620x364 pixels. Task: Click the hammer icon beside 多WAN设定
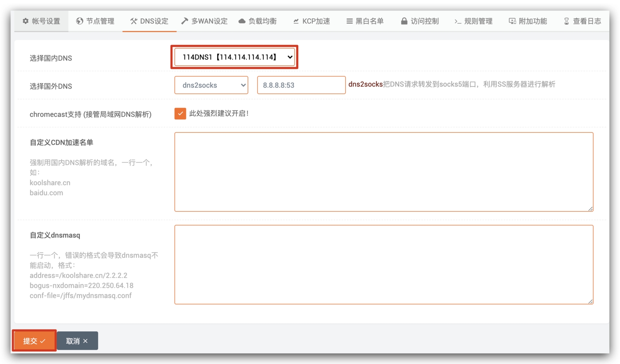pyautogui.click(x=185, y=21)
